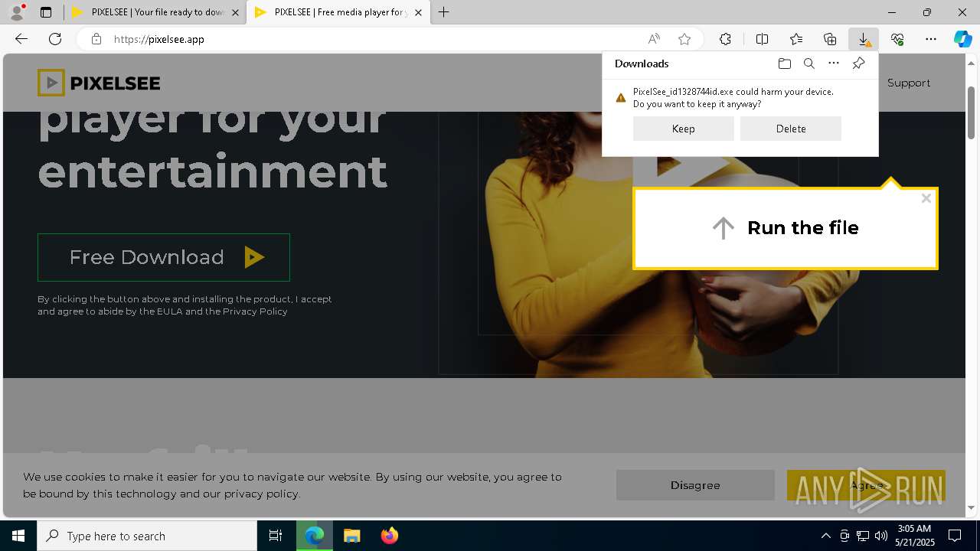980x551 pixels.
Task: Show hidden system tray icons
Action: [x=825, y=536]
